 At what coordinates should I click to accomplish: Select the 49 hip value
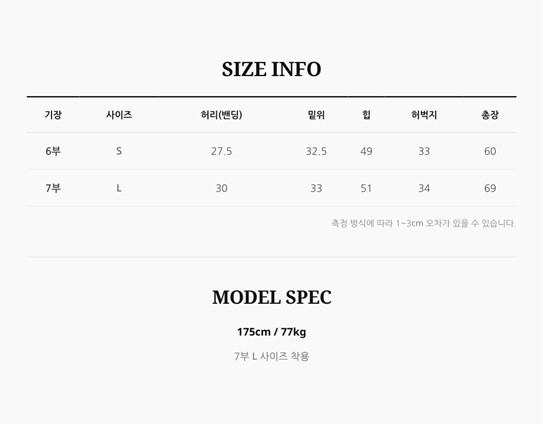(366, 151)
